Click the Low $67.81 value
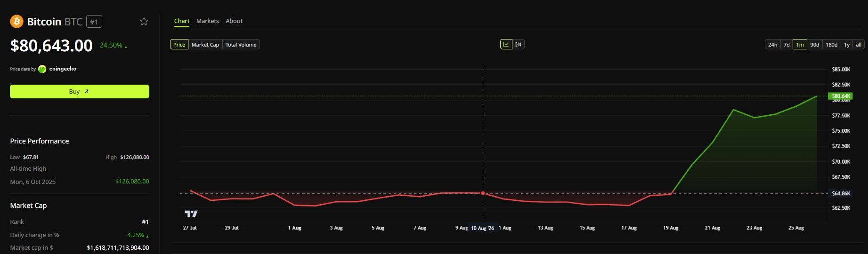868x254 pixels. 31,157
